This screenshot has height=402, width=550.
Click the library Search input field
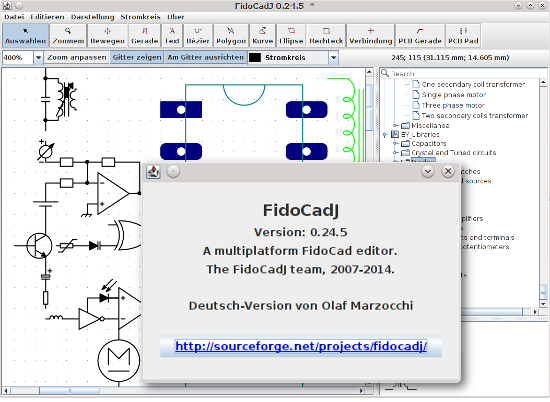click(x=468, y=73)
